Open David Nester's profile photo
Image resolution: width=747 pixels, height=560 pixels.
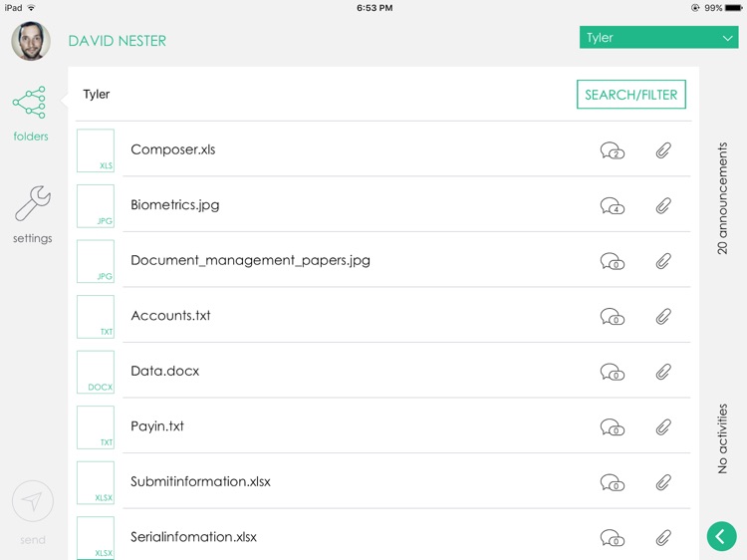point(31,41)
